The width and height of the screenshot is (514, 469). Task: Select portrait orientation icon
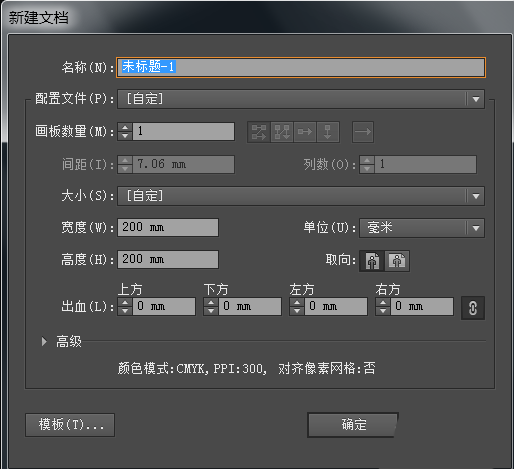[x=372, y=261]
